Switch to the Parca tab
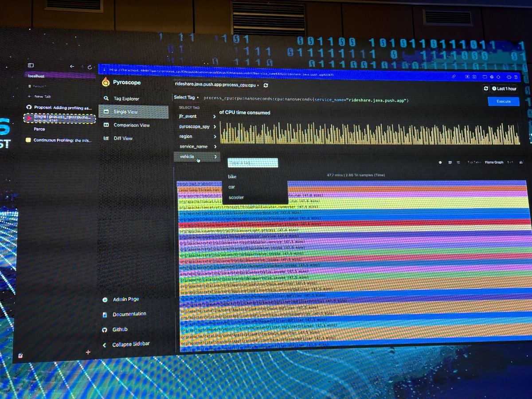The image size is (532, 399). 39,129
